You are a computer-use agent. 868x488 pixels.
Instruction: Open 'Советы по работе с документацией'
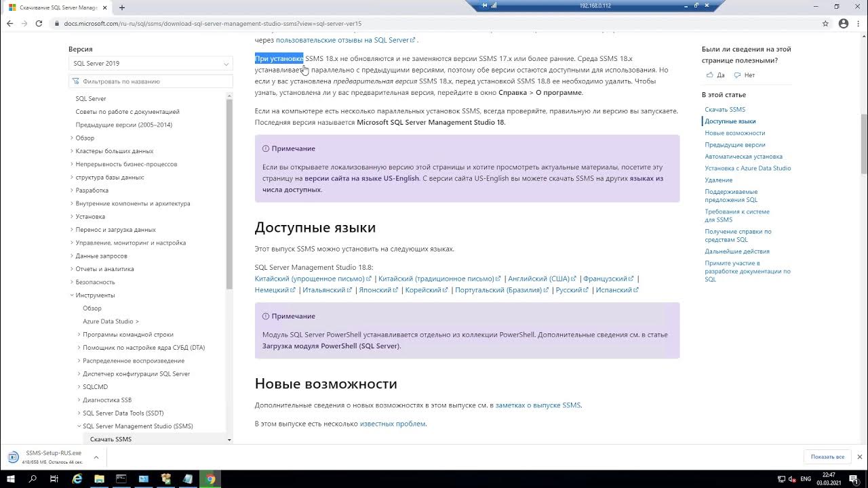127,112
